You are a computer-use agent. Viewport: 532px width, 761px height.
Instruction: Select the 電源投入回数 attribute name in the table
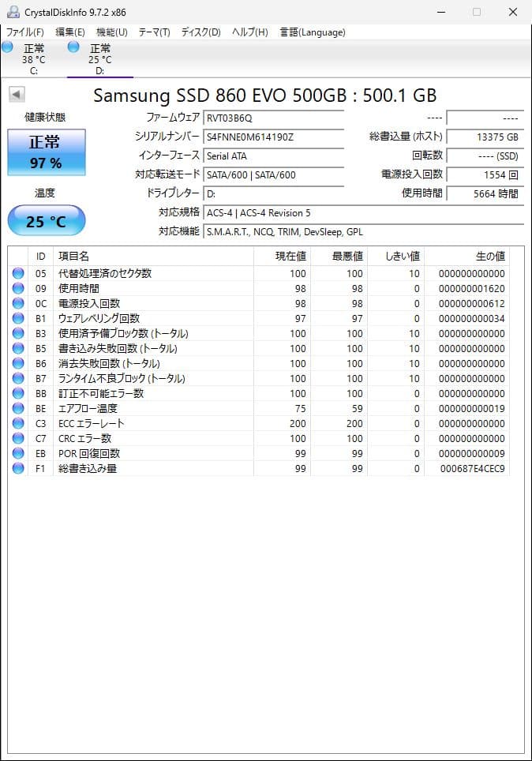[89, 303]
